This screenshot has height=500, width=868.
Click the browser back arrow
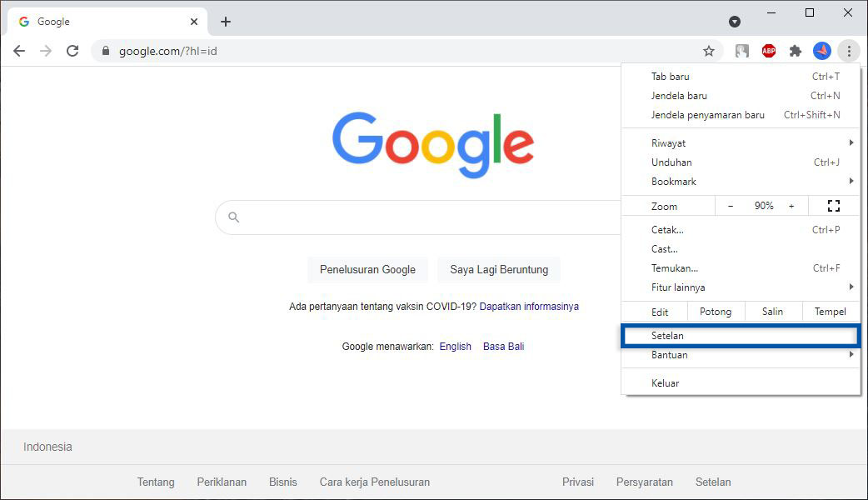(x=18, y=51)
